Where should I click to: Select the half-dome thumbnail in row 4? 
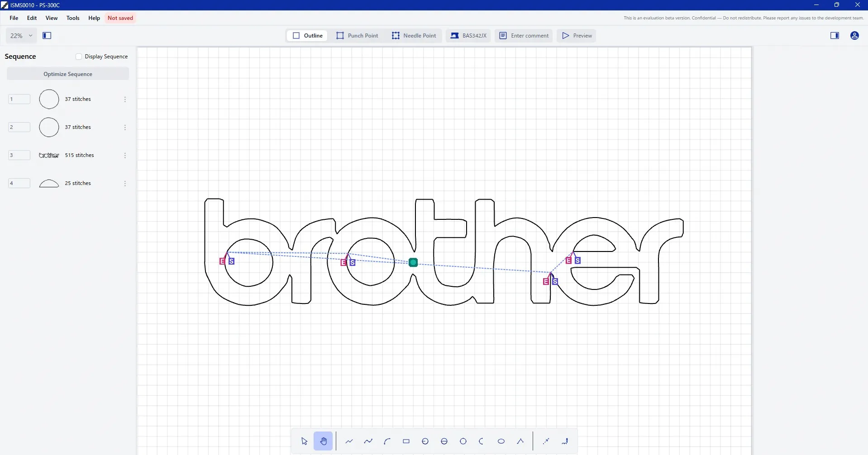click(x=49, y=184)
